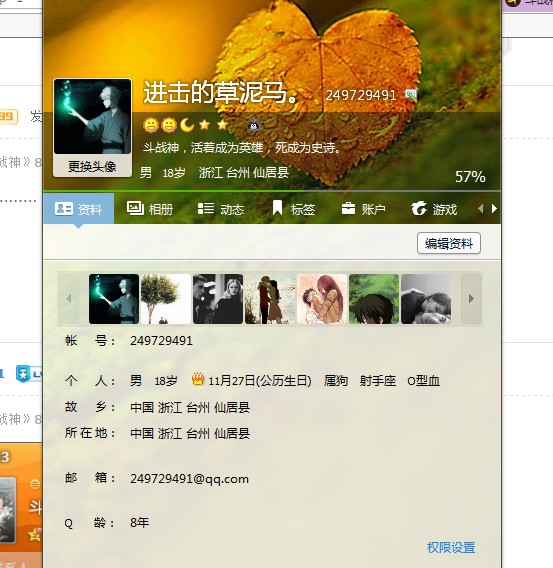Viewport: 553px width, 568px height.
Task: Click the 57% profile completion indicator
Action: click(470, 177)
